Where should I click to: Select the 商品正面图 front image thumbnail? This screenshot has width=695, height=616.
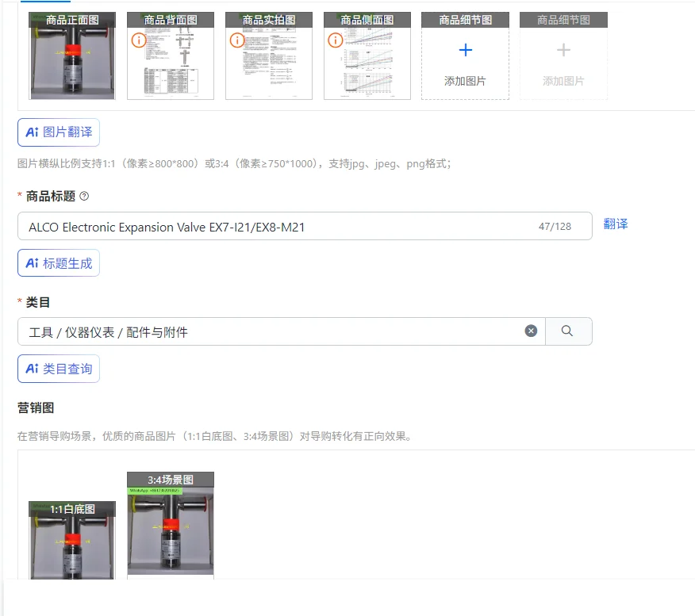click(72, 55)
